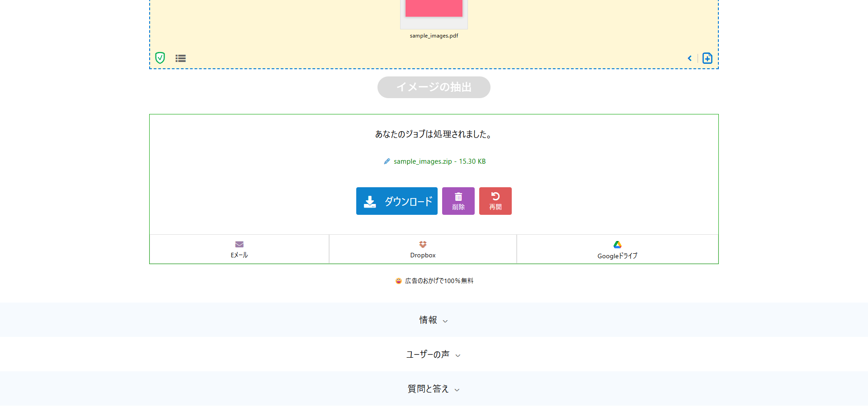
Task: Expand the ユーザーの声 section
Action: (x=434, y=355)
